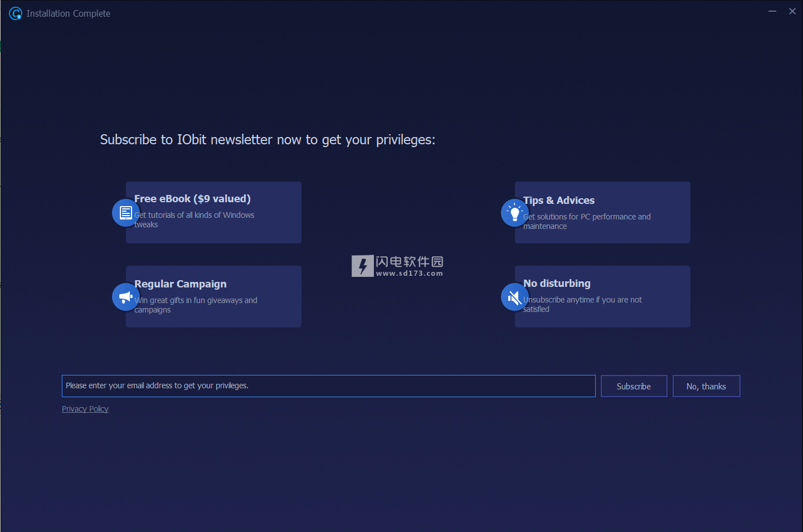Select the No disturbing heading
The height and width of the screenshot is (532, 803).
point(557,284)
